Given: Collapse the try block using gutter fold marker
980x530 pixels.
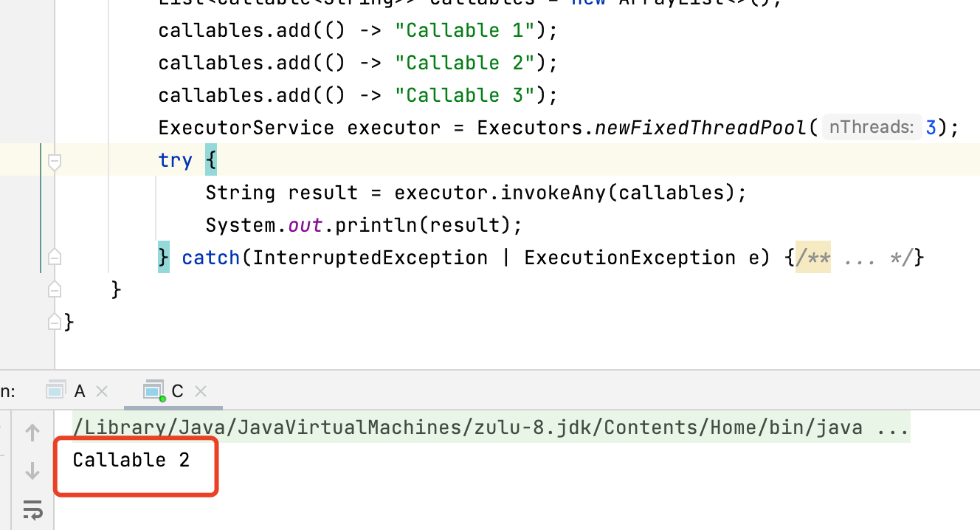Looking at the screenshot, I should [x=54, y=161].
